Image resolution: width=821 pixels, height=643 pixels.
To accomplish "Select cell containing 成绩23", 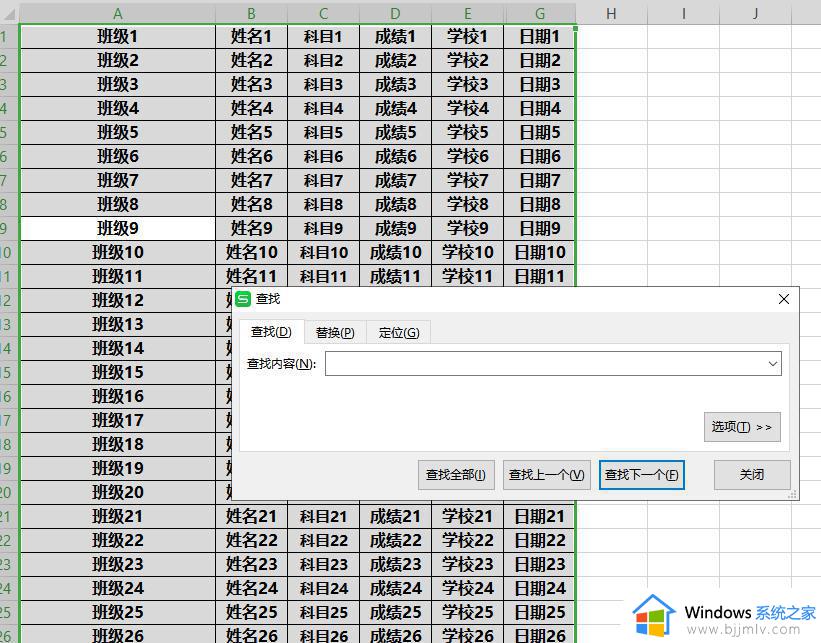I will tap(395, 564).
